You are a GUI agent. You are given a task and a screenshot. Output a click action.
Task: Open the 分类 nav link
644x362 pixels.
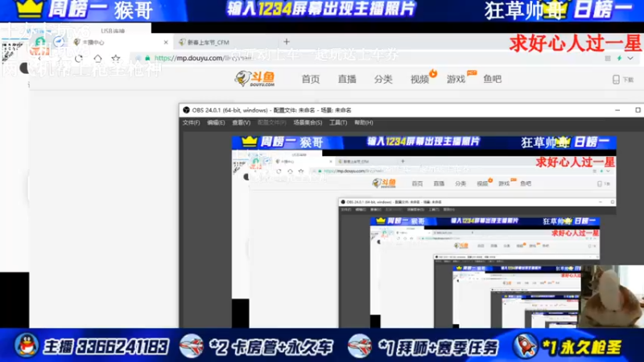tap(383, 79)
